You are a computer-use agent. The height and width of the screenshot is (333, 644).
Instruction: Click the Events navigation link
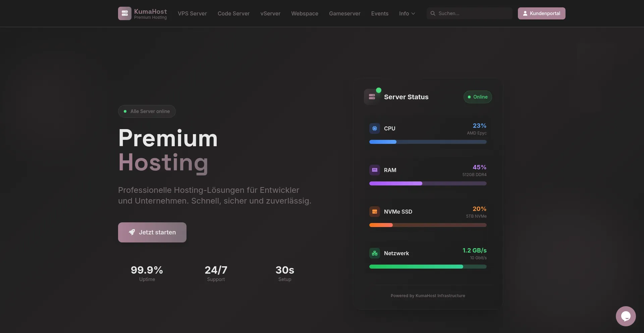pyautogui.click(x=380, y=13)
